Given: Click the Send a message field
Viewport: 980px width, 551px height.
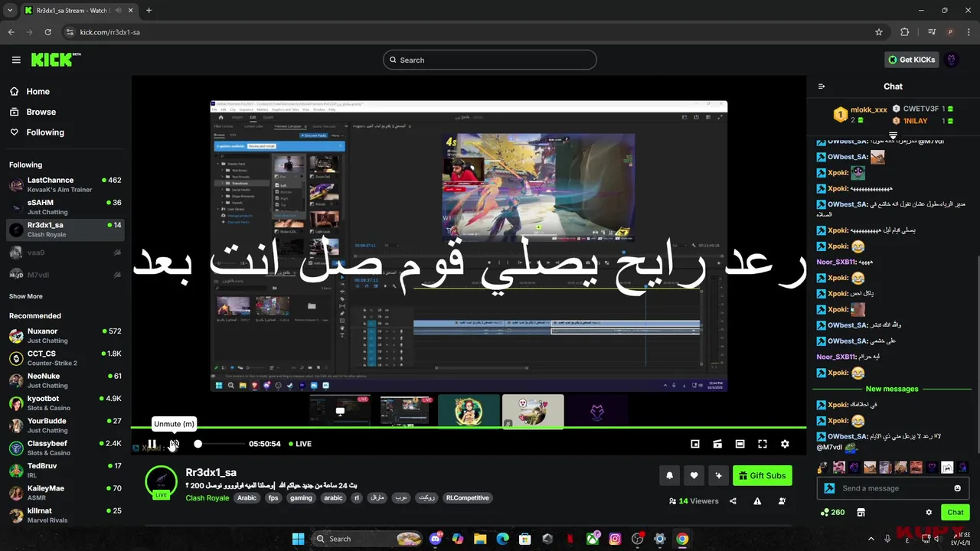Looking at the screenshot, I should pos(892,488).
